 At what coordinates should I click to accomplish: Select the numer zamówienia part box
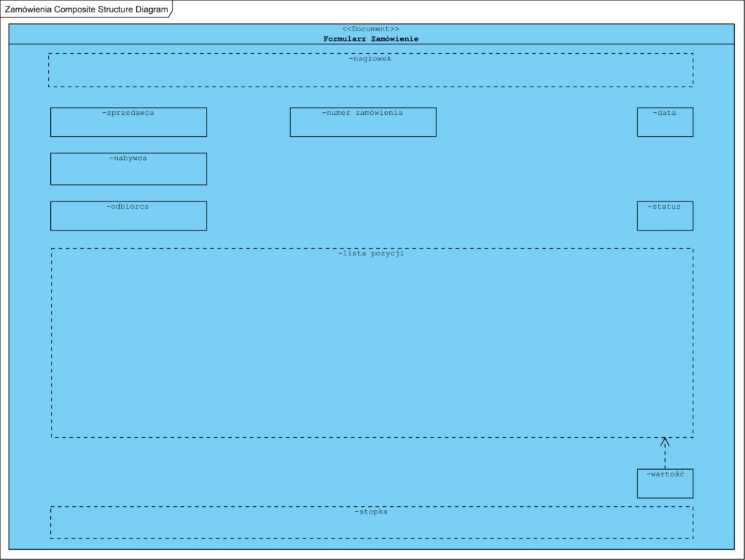click(x=362, y=127)
